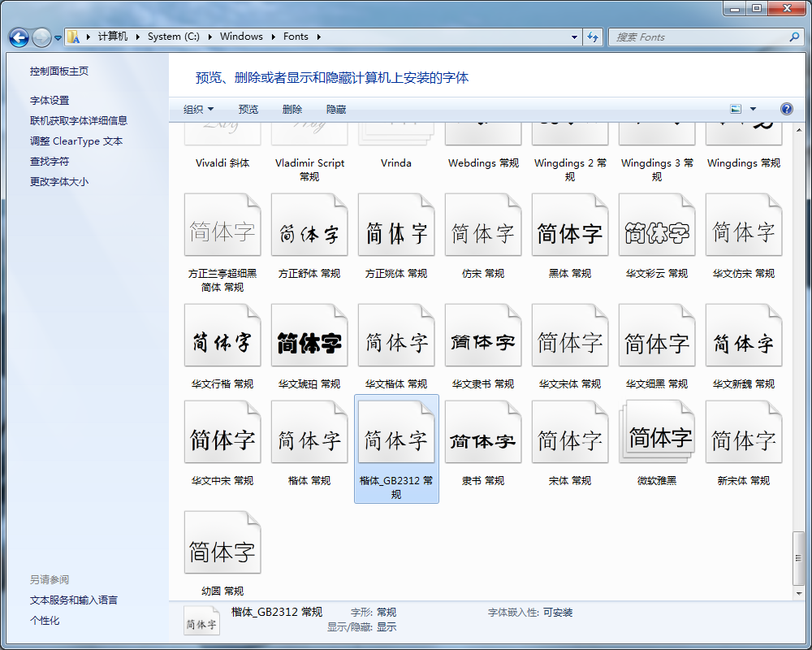Image resolution: width=812 pixels, height=650 pixels.
Task: Select the 华文隶书 常规 font icon
Action: pyautogui.click(x=483, y=336)
